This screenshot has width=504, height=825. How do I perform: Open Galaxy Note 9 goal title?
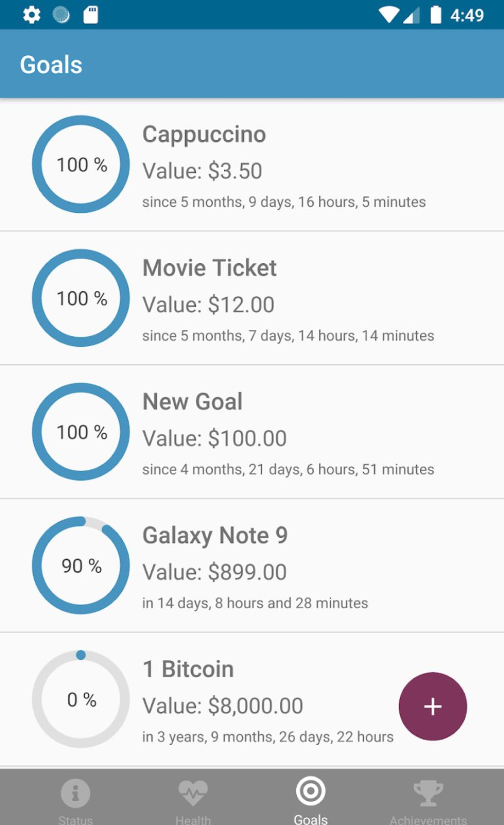tap(215, 536)
